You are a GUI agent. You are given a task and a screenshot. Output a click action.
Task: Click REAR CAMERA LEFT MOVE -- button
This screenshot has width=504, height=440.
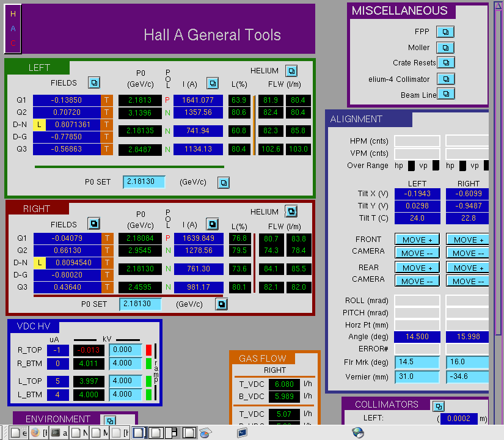click(417, 281)
